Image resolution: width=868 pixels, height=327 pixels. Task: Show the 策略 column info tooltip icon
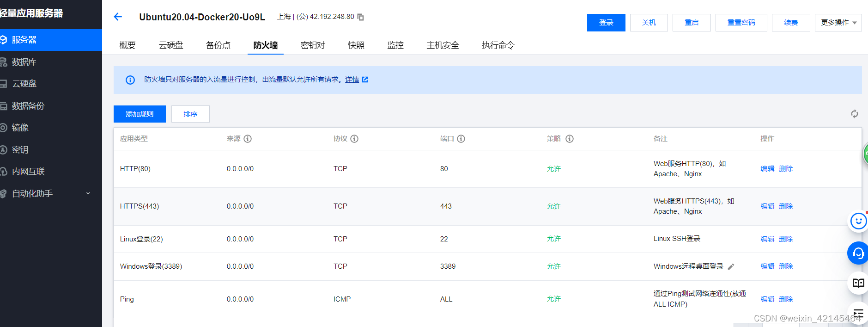[x=570, y=139]
